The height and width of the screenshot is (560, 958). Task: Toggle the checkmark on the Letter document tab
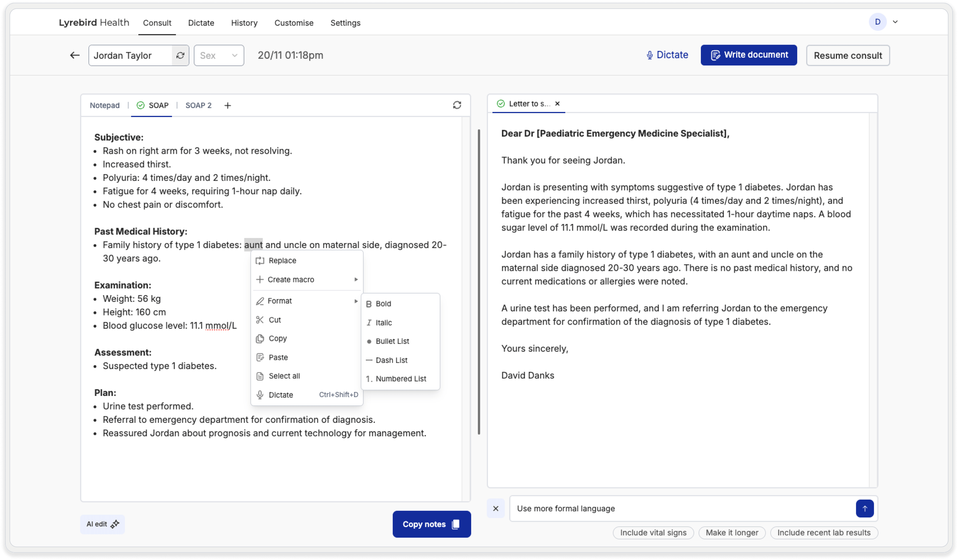tap(501, 103)
